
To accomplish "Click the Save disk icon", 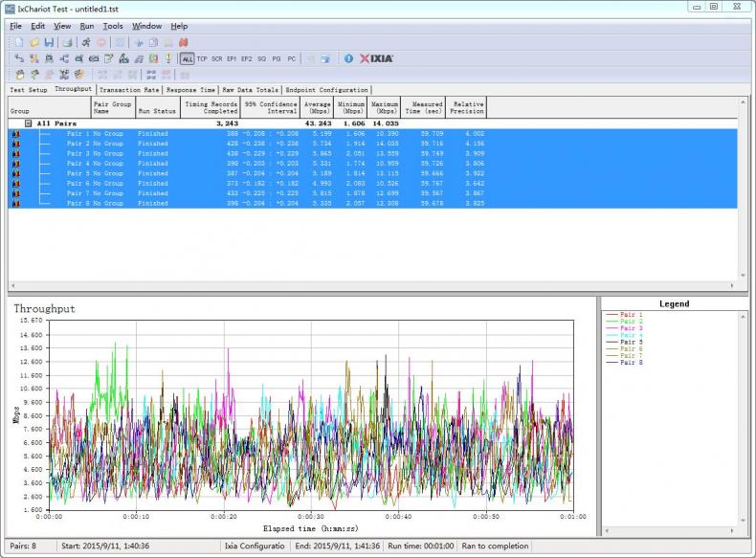I will pos(49,43).
